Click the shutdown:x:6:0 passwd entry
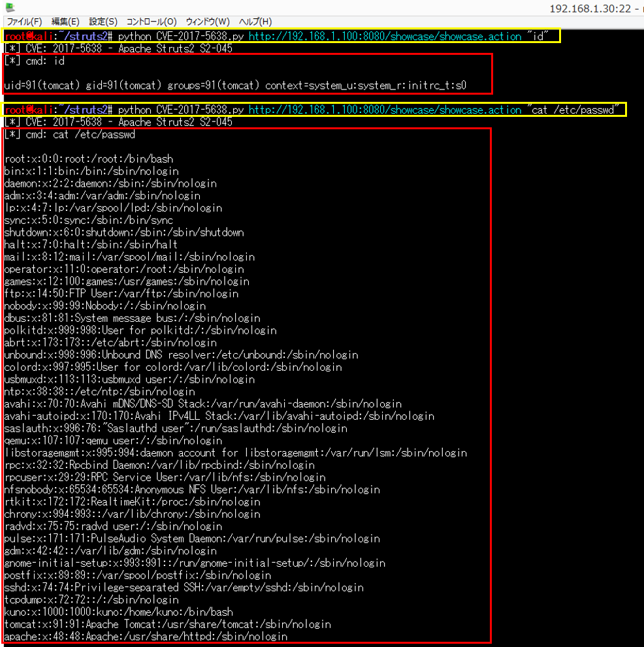The width and height of the screenshot is (644, 647). [124, 232]
